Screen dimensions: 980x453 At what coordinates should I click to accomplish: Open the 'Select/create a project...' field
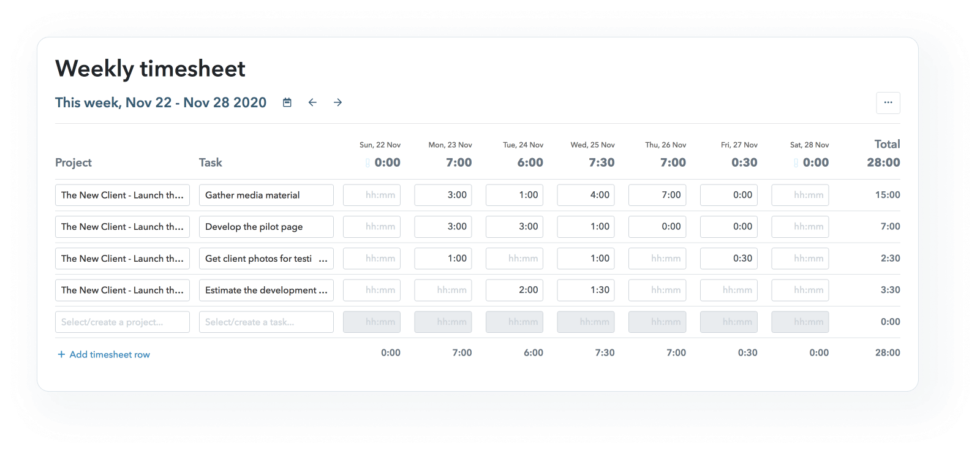(x=123, y=322)
